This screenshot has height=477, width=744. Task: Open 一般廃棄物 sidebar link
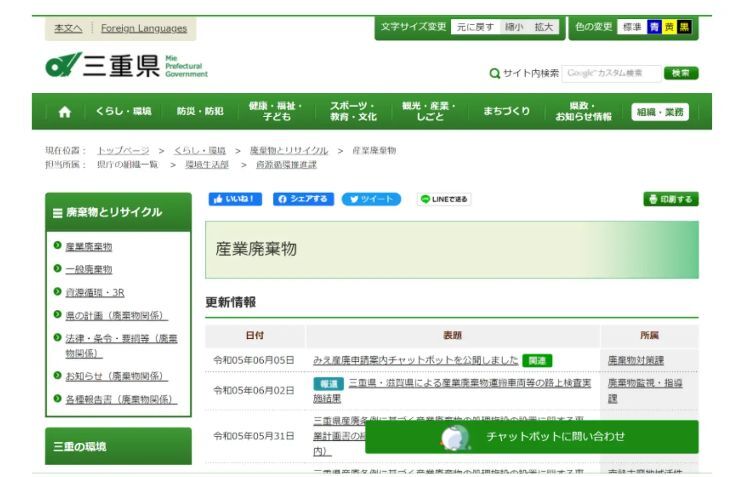[x=89, y=269]
